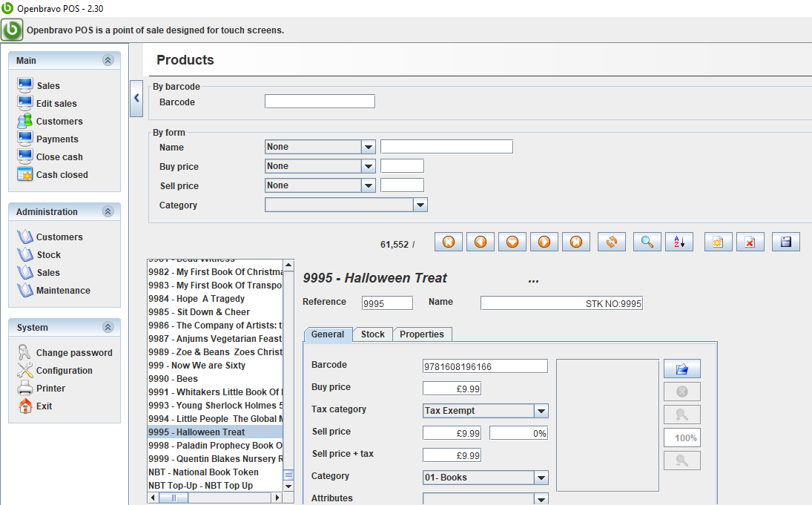Viewport: 812px width, 505px height.
Task: Select "9990 - Bees" in the list
Action: tap(216, 379)
